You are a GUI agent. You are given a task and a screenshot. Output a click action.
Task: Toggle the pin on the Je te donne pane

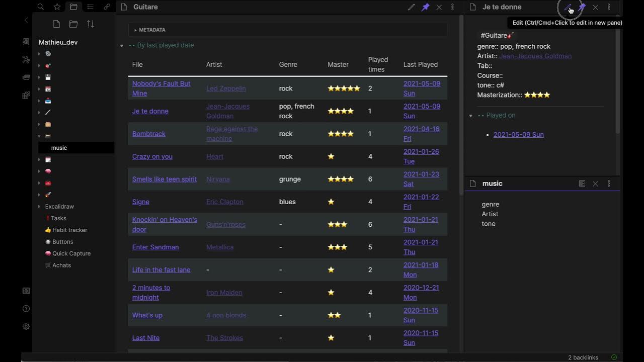[x=582, y=7]
